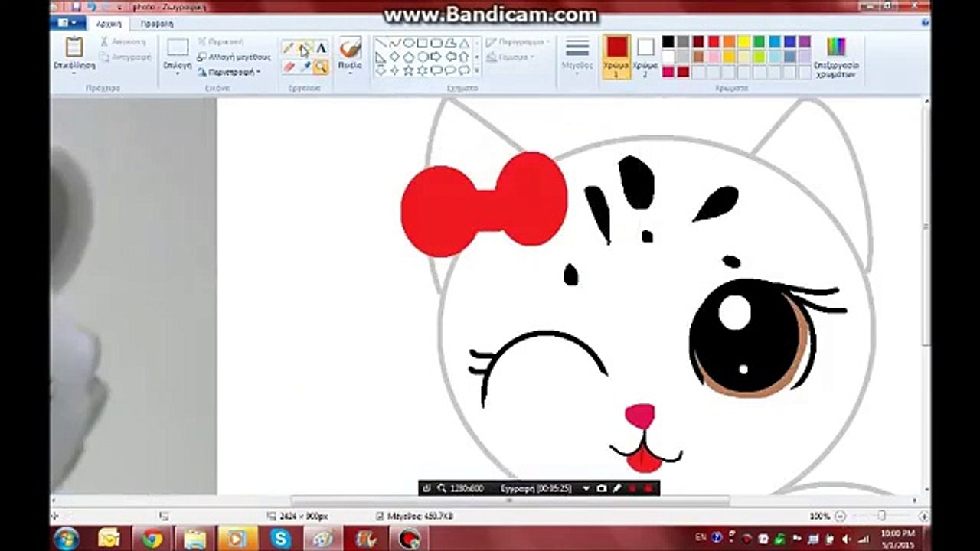
Task: Pick the black color swatch
Action: (668, 42)
